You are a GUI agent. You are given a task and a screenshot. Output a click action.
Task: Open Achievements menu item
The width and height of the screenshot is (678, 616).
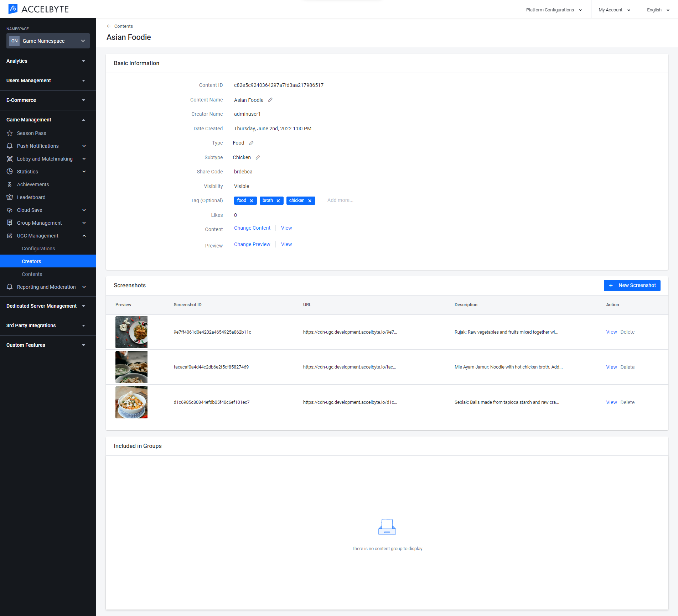(x=33, y=184)
